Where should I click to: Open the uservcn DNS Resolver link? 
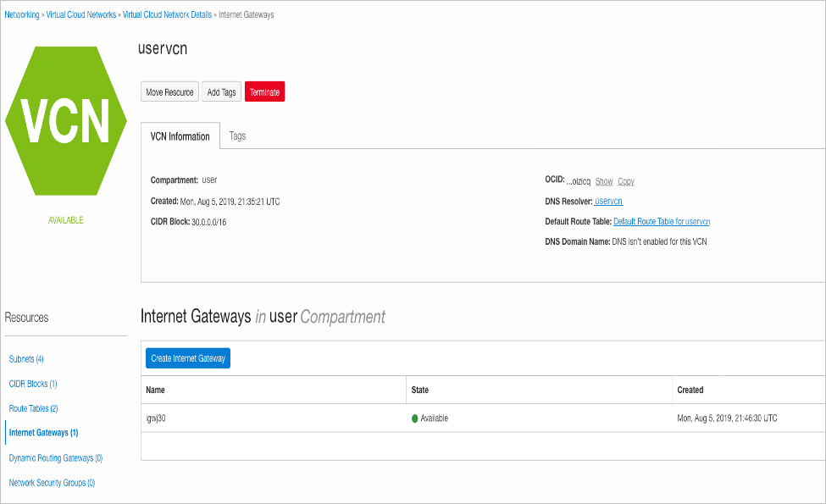click(x=608, y=202)
